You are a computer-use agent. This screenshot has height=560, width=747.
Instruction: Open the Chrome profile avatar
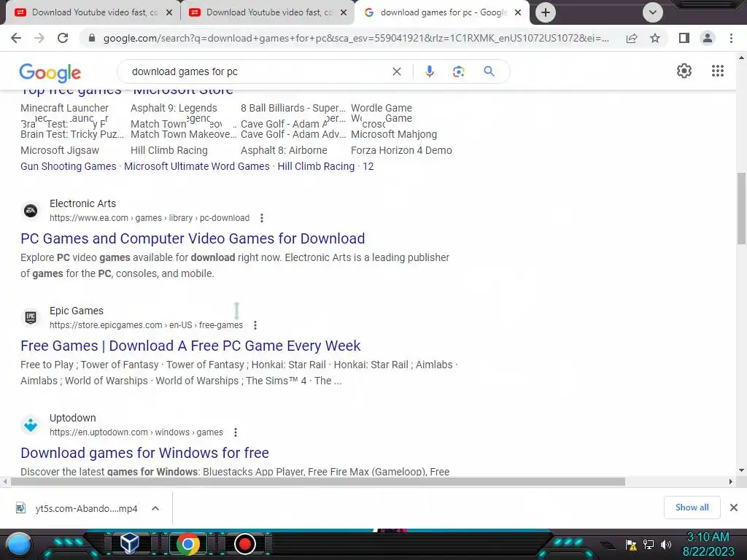[x=708, y=38]
